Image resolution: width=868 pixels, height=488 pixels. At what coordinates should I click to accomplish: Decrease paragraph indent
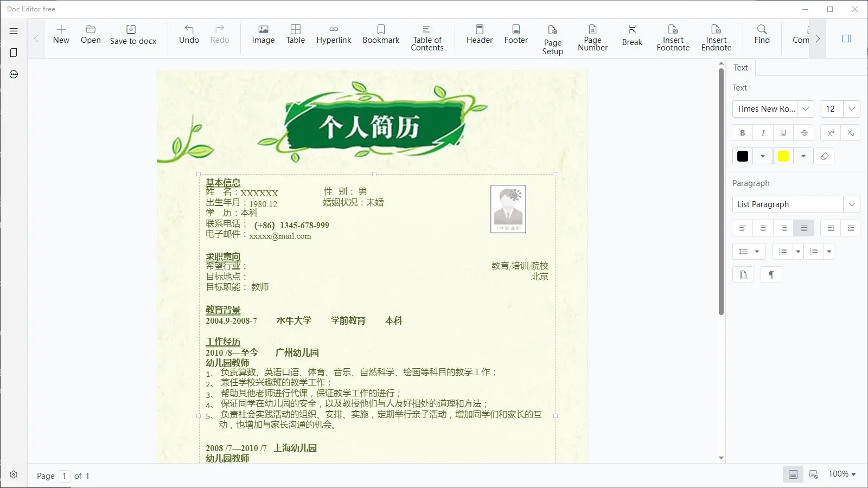[831, 228]
